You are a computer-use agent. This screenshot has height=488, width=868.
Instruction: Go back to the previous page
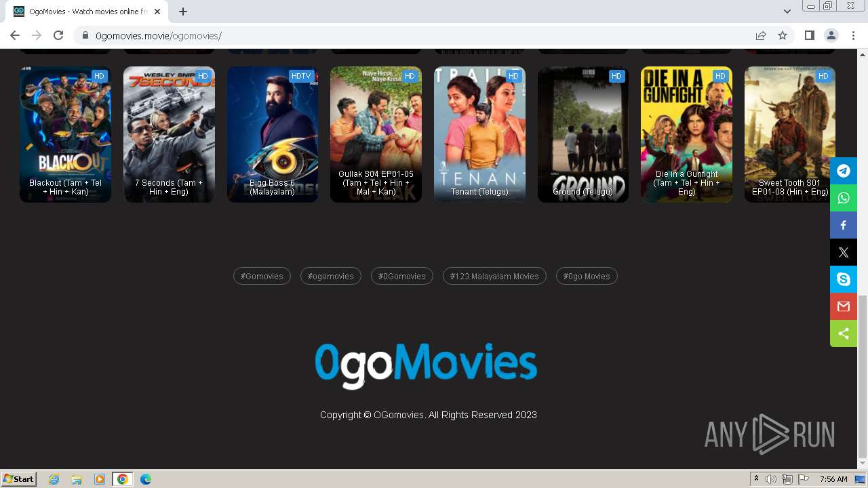tap(15, 35)
